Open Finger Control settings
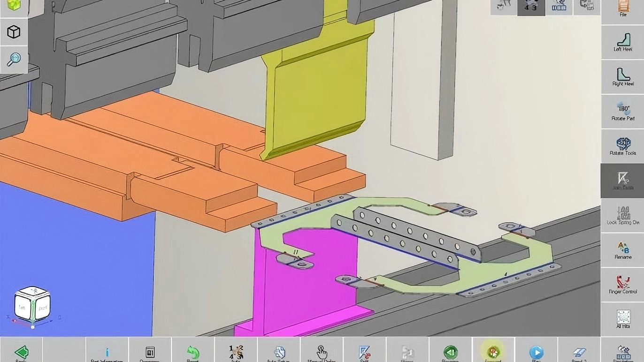Viewport: 644px width, 362px height. [x=622, y=285]
